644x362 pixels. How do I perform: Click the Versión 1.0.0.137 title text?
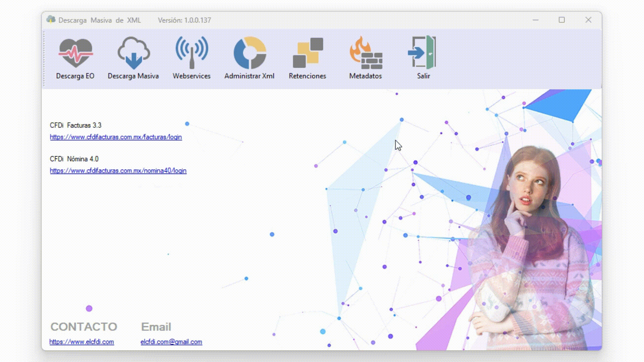click(184, 20)
